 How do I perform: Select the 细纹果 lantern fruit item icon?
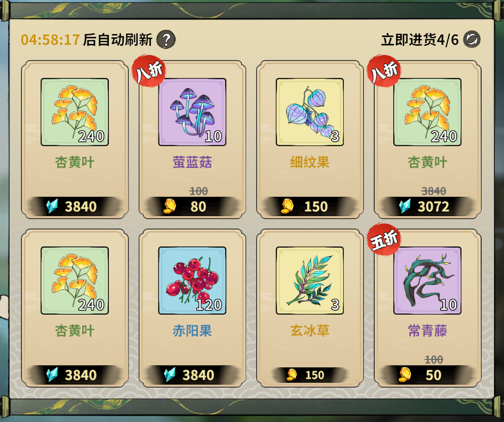pos(310,112)
